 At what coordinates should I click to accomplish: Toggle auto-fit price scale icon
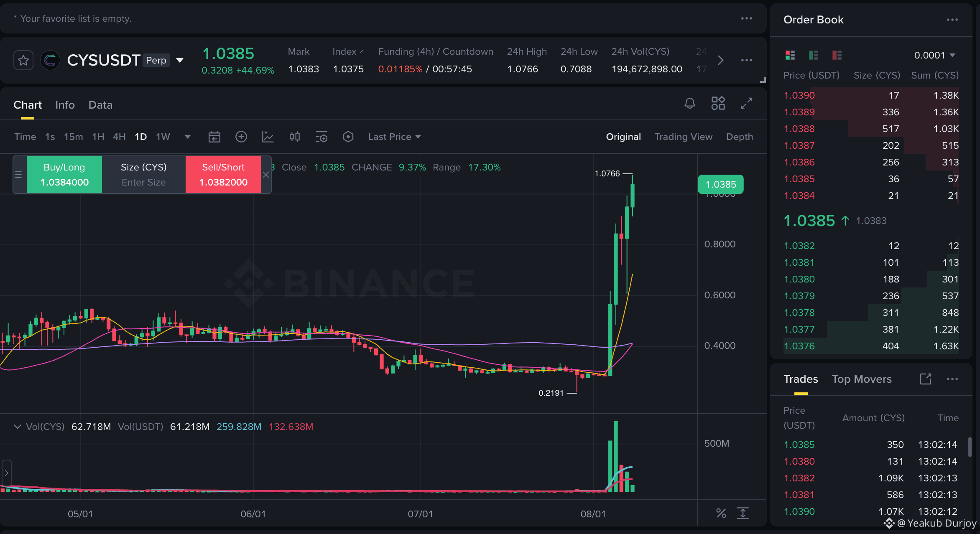click(x=743, y=514)
